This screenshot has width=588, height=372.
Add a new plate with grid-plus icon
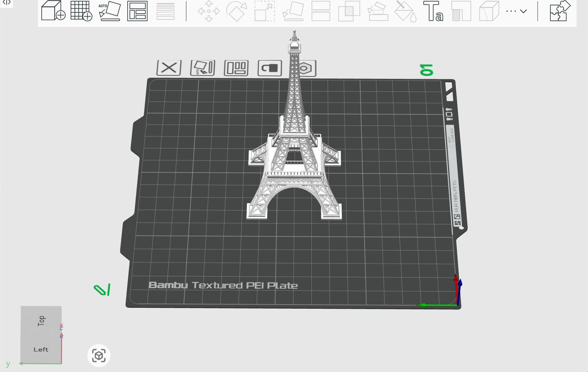[x=81, y=11]
